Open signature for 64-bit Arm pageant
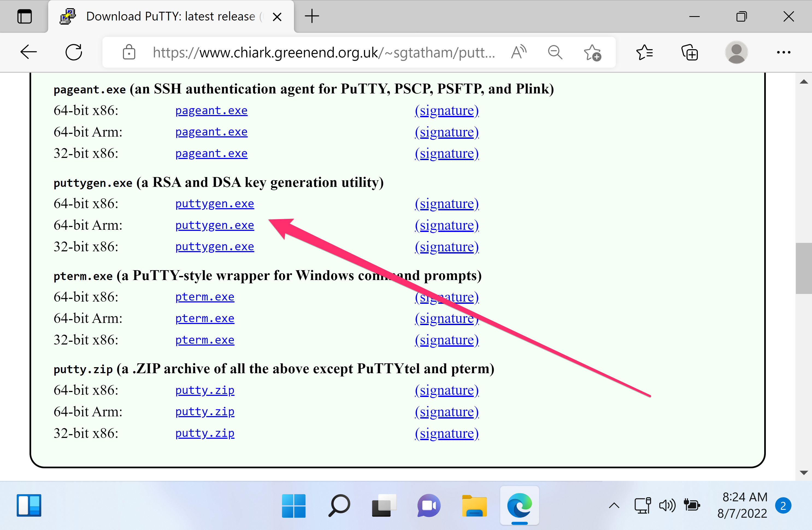The image size is (812, 530). 447,132
